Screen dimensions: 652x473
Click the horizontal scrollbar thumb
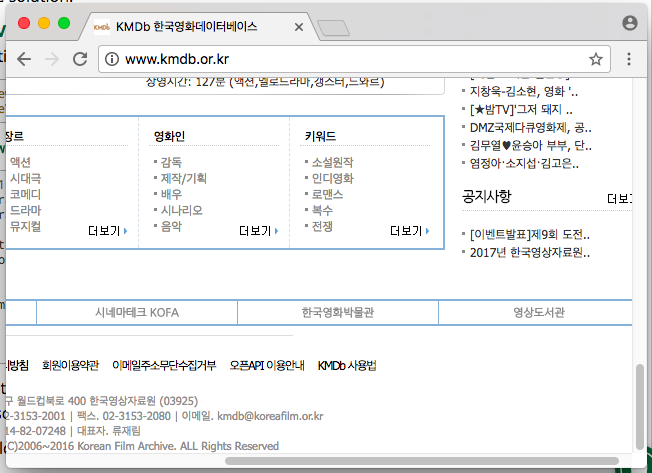[x=422, y=461]
